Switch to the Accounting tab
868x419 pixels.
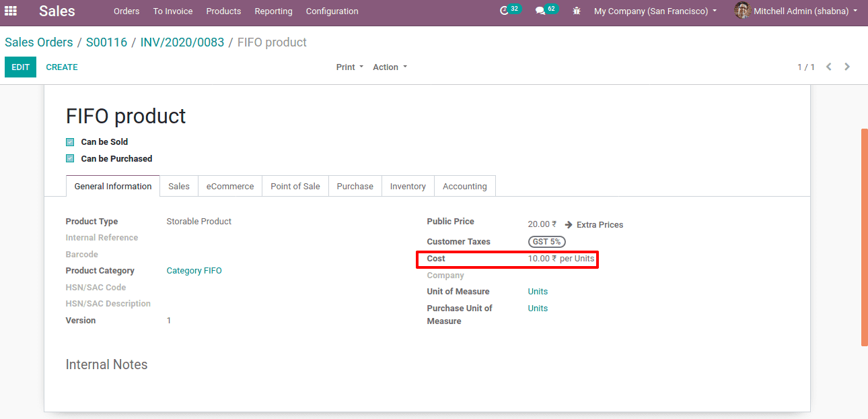click(x=465, y=186)
